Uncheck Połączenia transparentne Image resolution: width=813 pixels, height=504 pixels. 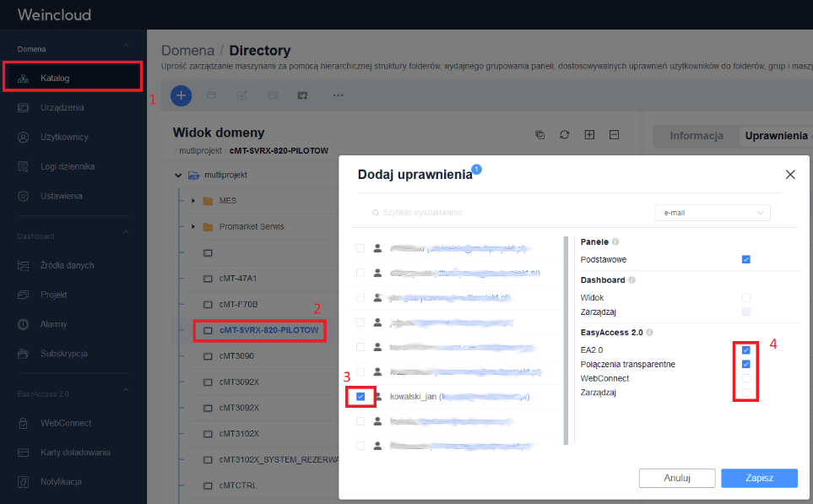(746, 364)
